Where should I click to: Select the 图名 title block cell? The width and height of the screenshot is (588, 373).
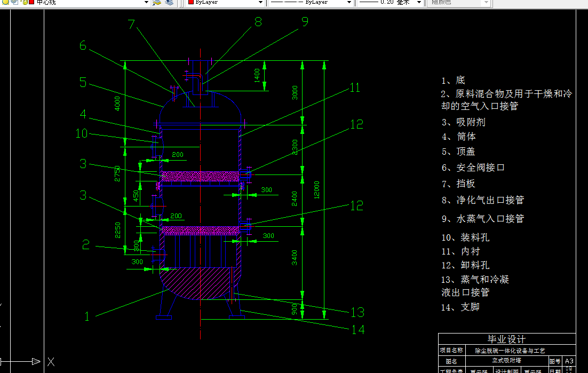(x=451, y=361)
